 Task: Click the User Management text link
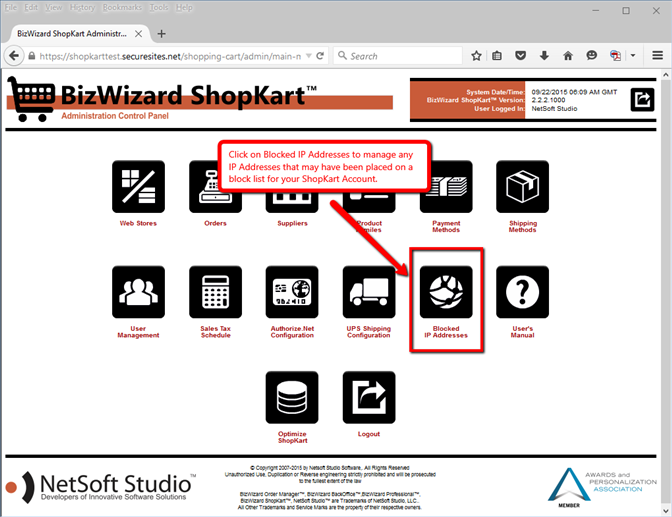pos(138,332)
